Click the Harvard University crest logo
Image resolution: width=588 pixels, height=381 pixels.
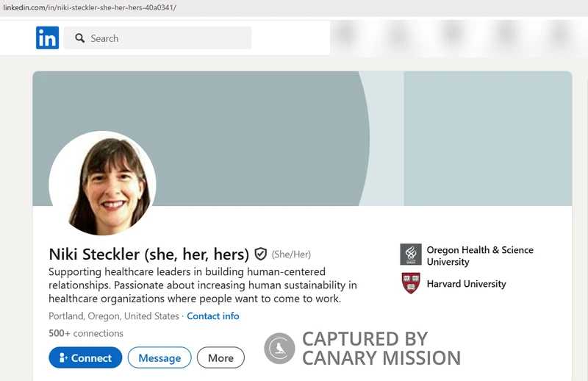click(411, 283)
